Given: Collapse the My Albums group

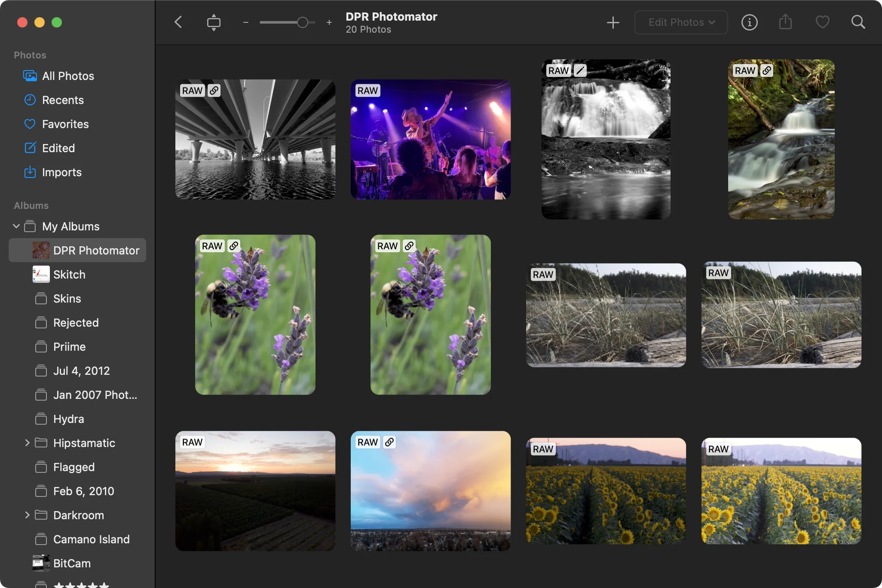Looking at the screenshot, I should tap(16, 226).
